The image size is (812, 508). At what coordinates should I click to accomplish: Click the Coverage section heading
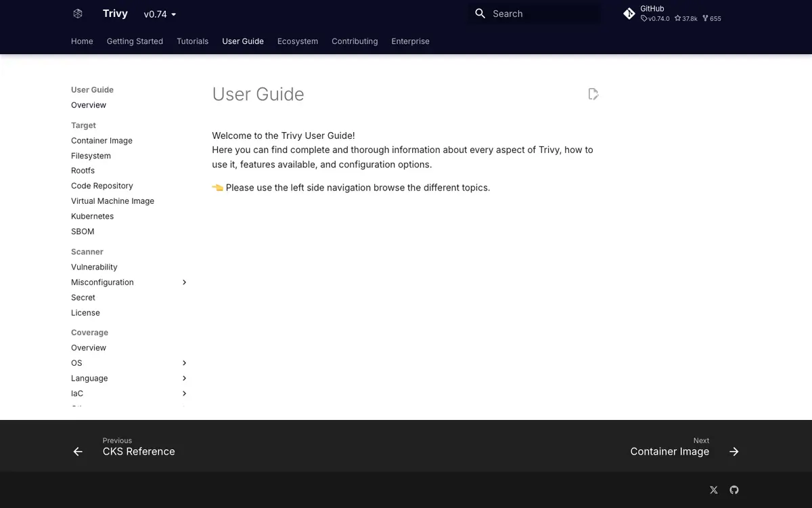(x=89, y=333)
